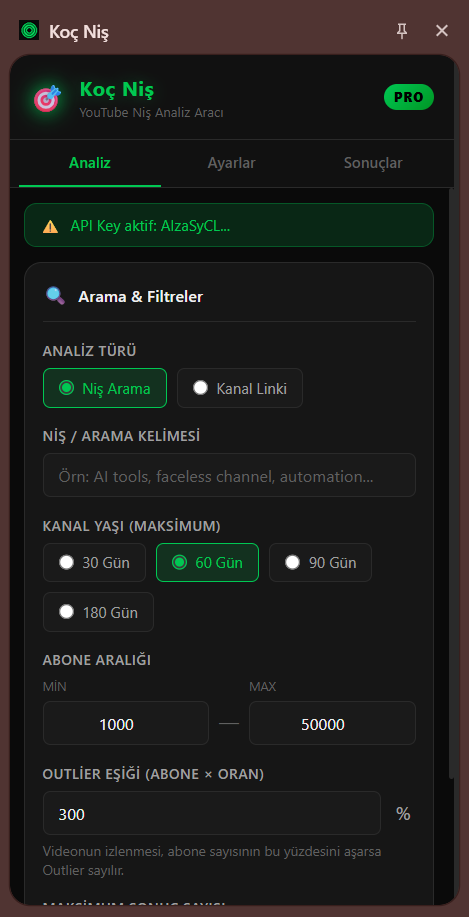Pin the Koç Niş panel
The width and height of the screenshot is (469, 917).
tap(402, 31)
